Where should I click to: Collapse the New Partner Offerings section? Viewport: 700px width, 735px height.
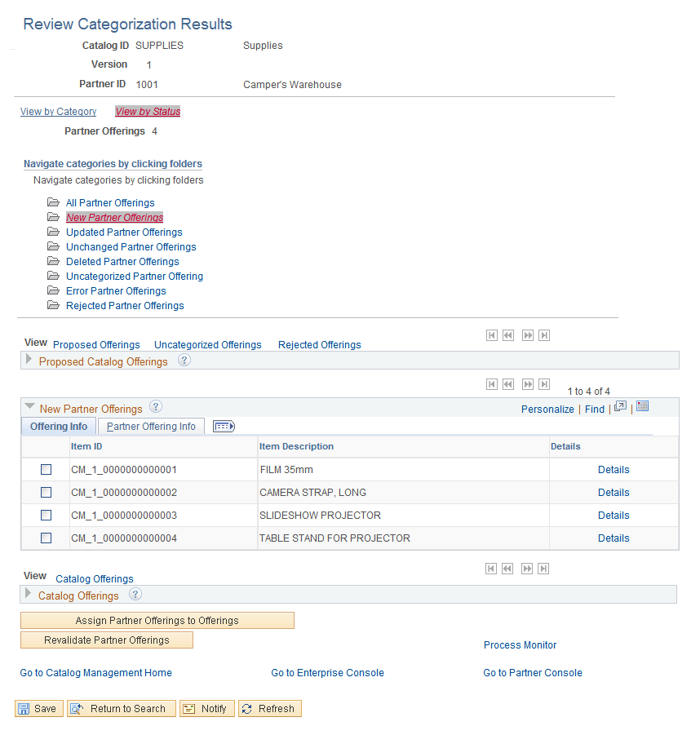click(x=30, y=407)
